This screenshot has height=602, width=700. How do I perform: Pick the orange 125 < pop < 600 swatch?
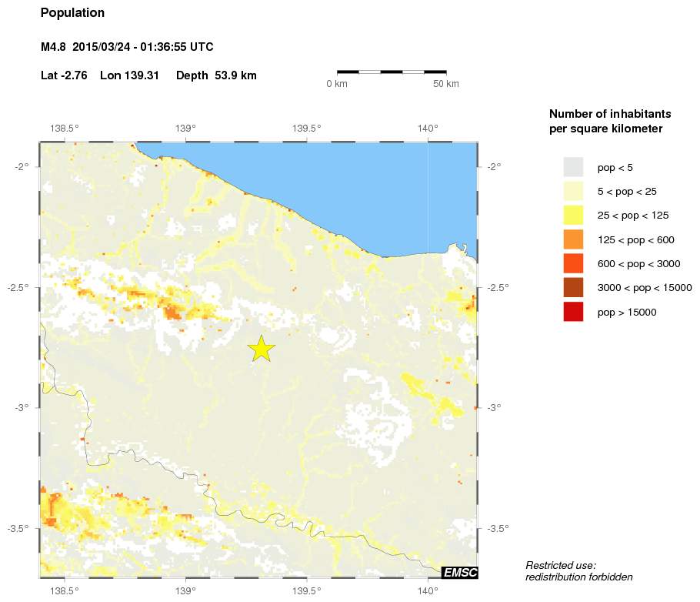(x=573, y=239)
